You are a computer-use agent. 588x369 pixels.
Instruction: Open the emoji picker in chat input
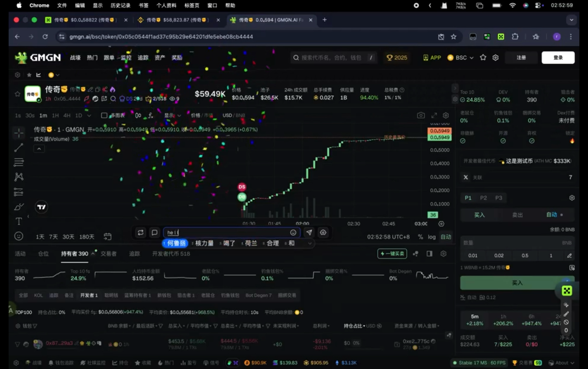(x=293, y=232)
